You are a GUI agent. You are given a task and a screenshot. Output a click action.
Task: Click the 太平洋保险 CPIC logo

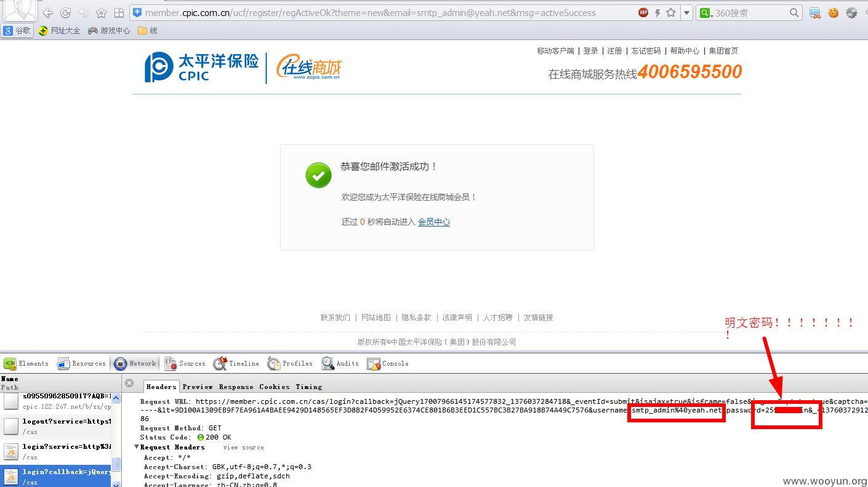click(201, 67)
